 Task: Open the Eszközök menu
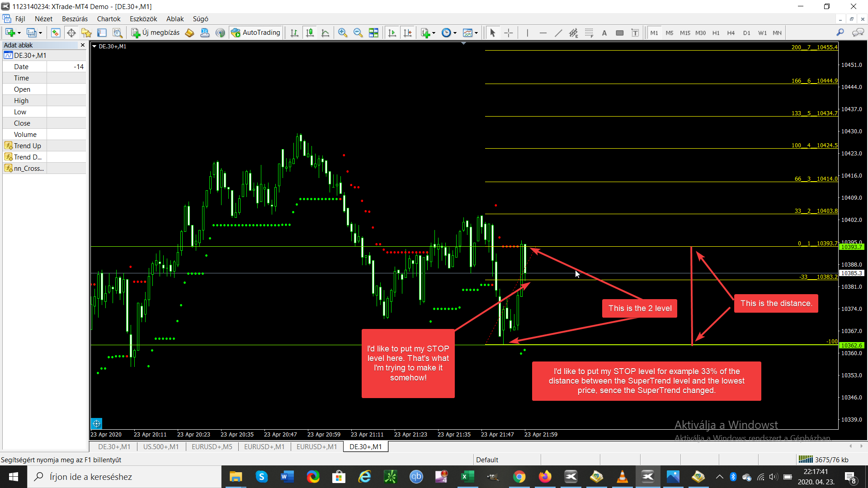point(143,19)
